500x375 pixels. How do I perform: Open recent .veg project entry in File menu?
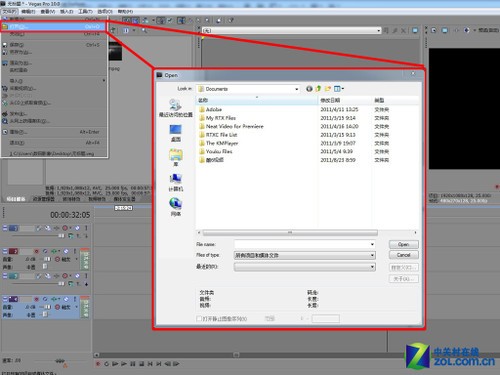click(53, 154)
